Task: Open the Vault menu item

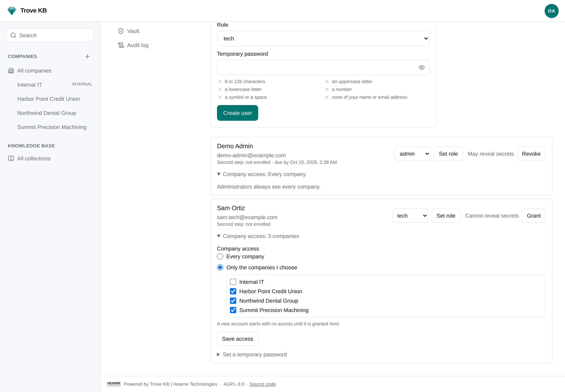Action: [x=133, y=31]
